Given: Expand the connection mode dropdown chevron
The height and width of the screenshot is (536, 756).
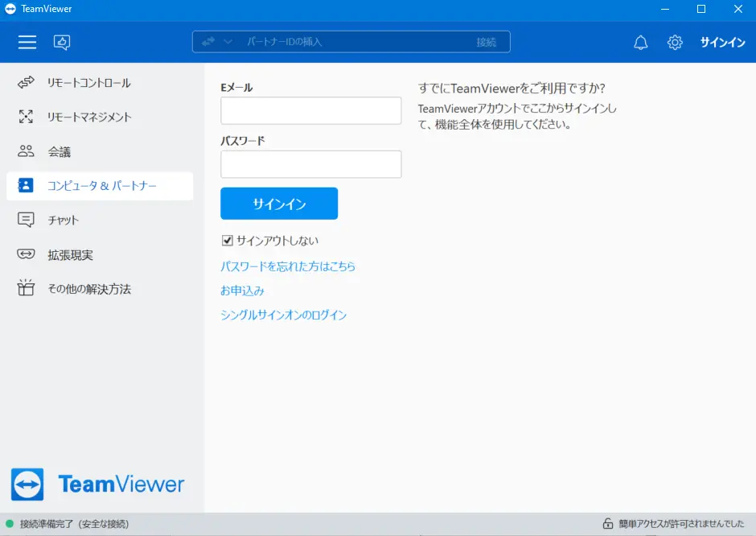Looking at the screenshot, I should [228, 42].
